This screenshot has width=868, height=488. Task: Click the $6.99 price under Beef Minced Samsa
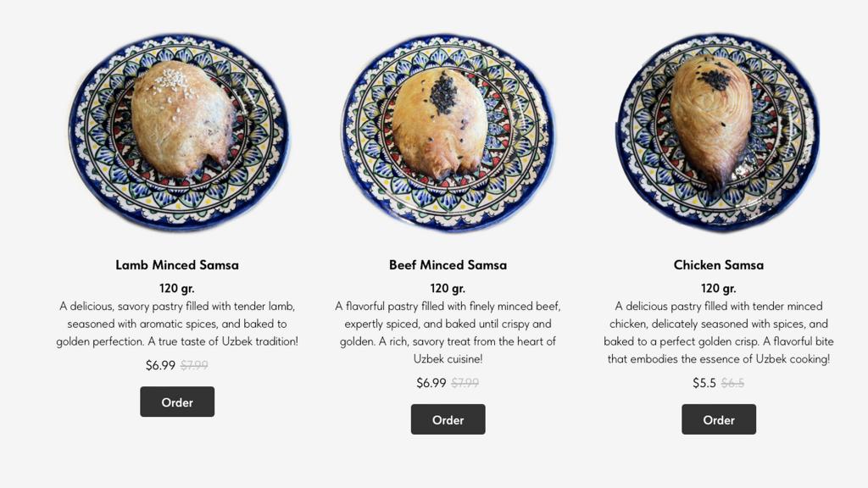(x=431, y=383)
